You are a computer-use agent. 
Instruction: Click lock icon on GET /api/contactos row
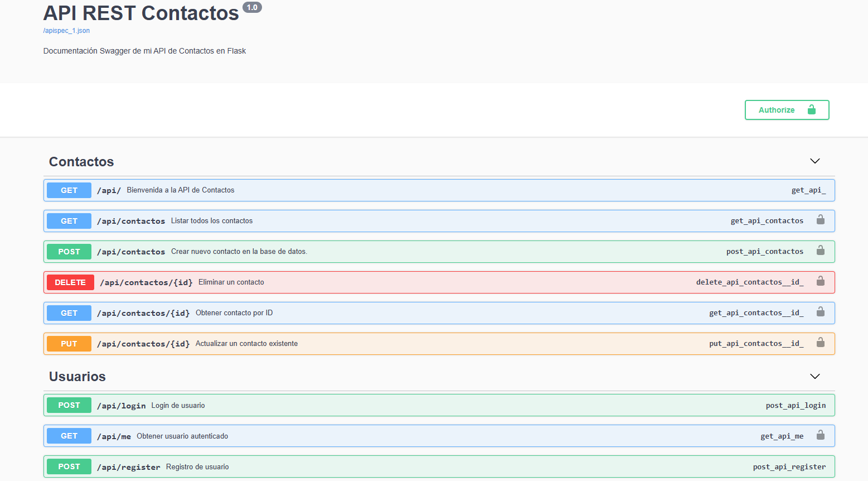point(820,220)
